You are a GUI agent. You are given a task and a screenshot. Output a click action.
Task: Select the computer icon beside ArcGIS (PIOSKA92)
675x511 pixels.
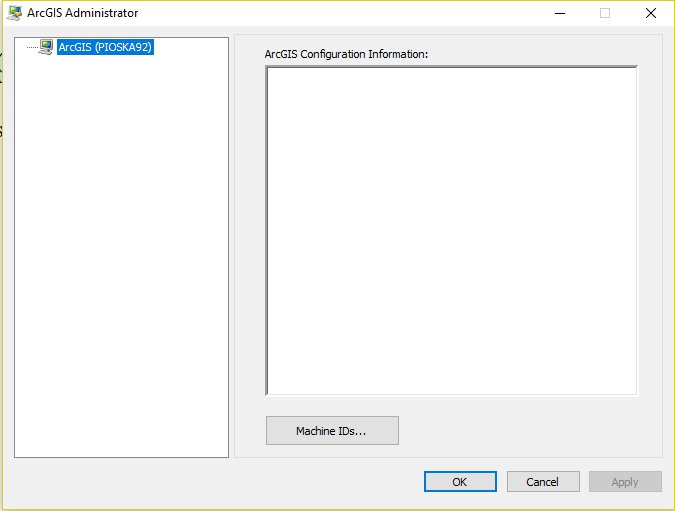pos(46,47)
